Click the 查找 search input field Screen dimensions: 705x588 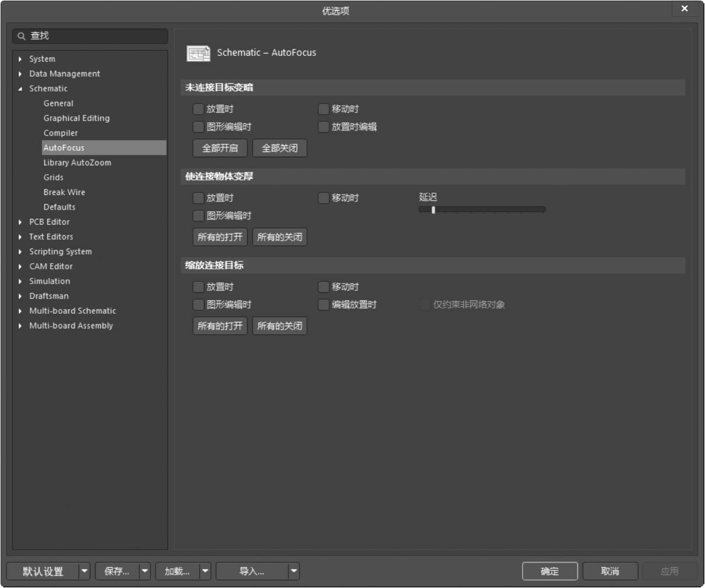point(96,36)
